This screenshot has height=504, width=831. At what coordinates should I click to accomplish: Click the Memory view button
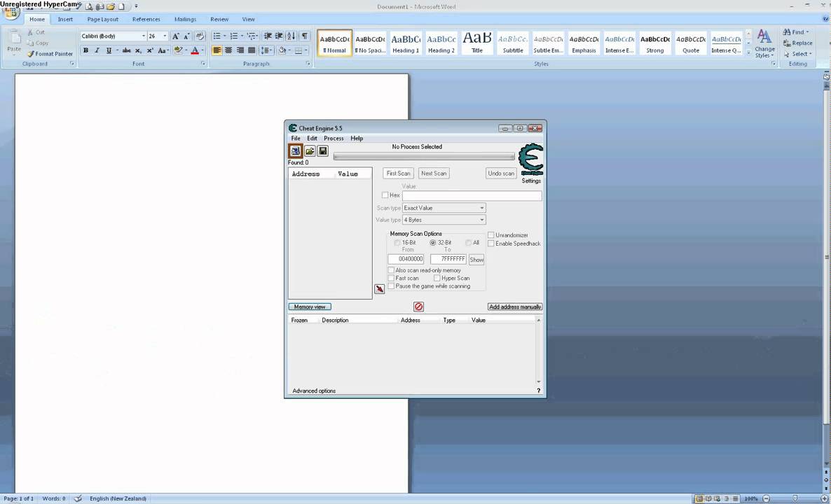(310, 307)
